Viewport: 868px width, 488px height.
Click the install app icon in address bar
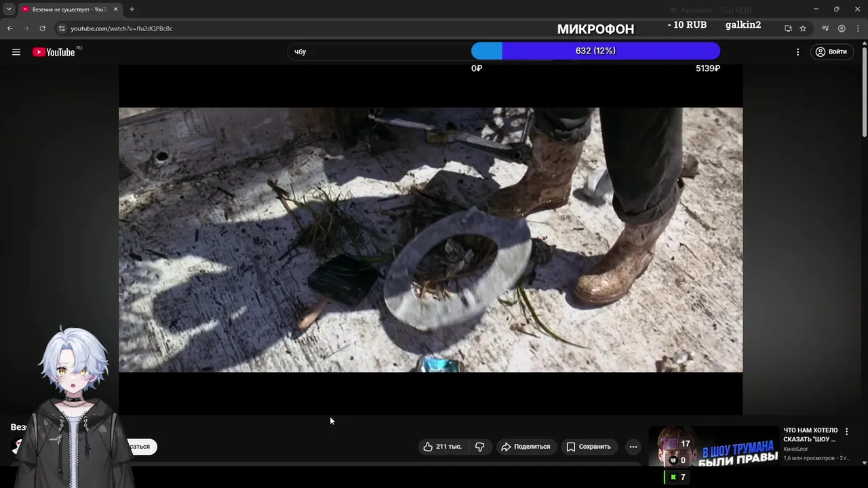click(x=788, y=28)
